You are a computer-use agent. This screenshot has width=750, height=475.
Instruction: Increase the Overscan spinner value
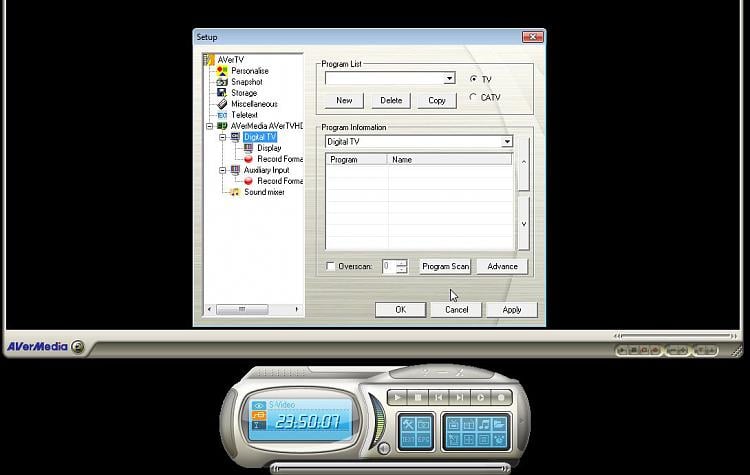click(x=402, y=263)
